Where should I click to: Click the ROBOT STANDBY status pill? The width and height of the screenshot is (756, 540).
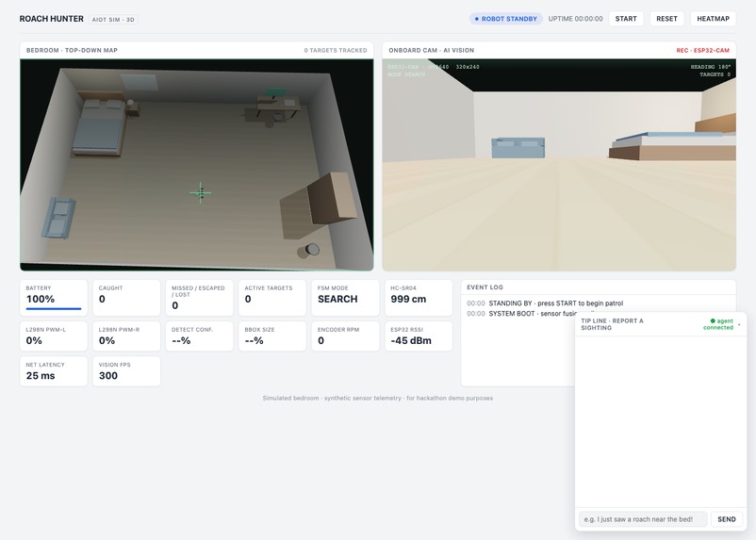click(506, 19)
